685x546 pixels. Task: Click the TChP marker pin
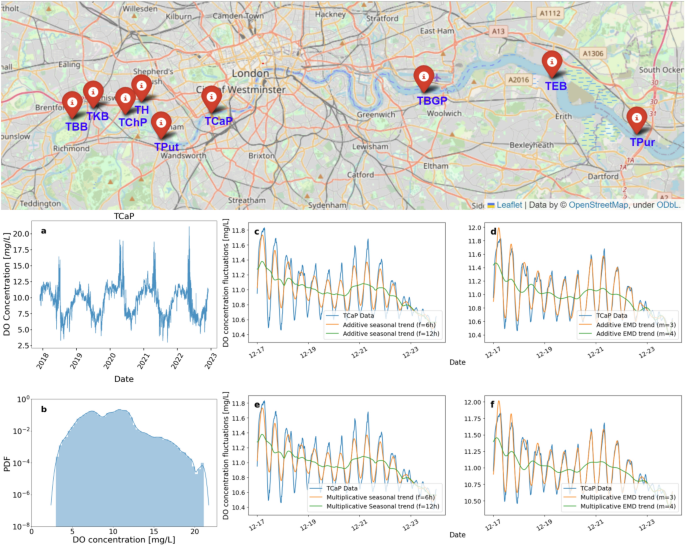pyautogui.click(x=125, y=100)
